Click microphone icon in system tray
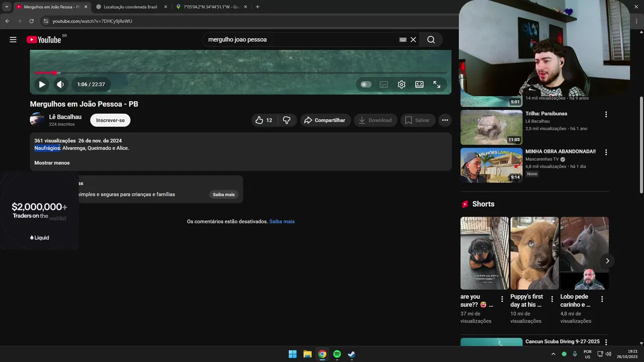The height and width of the screenshot is (362, 644). 575,354
